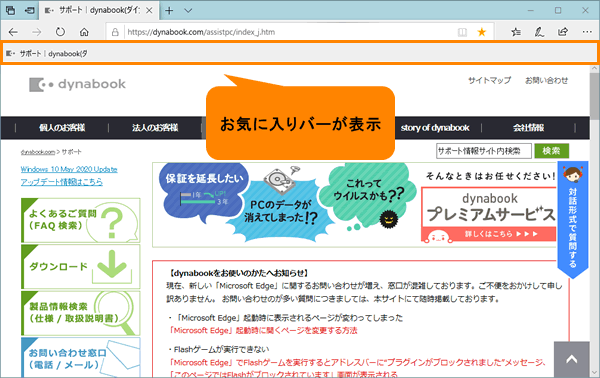Viewport: 600px width, 378px height.
Task: Click the Add notes pen icon
Action: click(x=539, y=32)
